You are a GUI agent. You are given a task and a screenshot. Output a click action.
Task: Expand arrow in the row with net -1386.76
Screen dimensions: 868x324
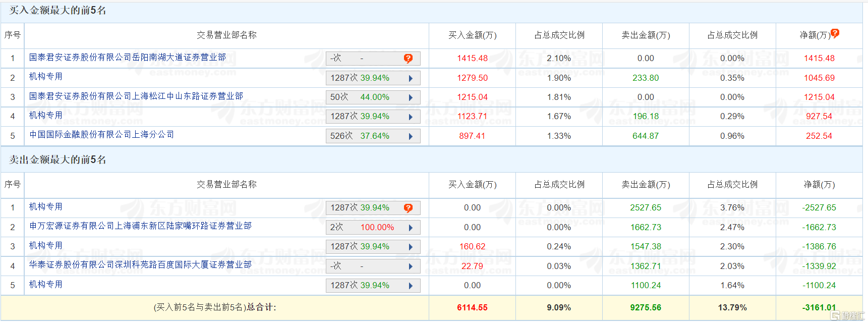pyautogui.click(x=411, y=247)
